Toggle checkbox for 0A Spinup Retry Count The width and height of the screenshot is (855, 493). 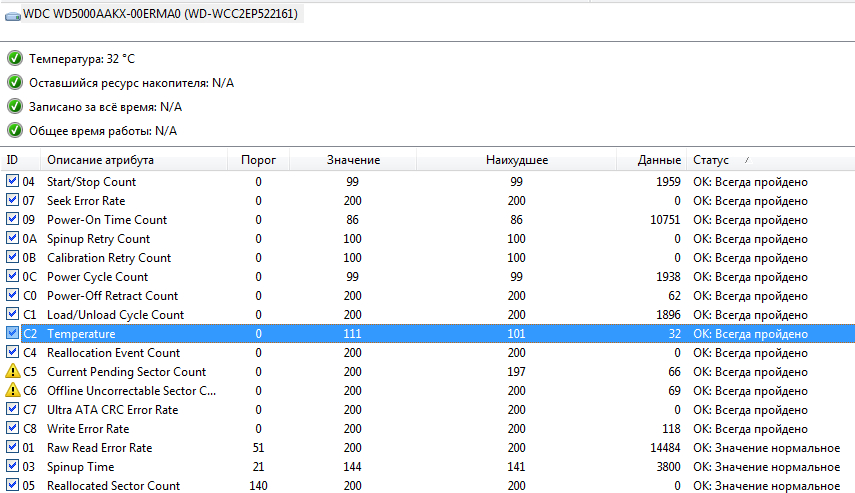click(12, 238)
